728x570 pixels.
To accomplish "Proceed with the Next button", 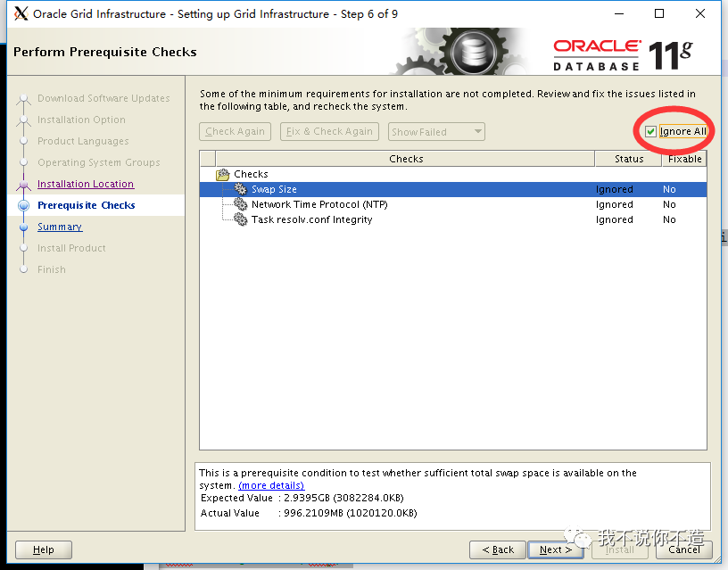I will [555, 550].
